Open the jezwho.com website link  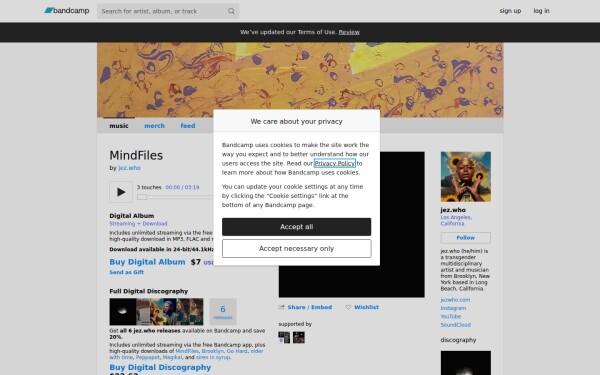point(455,300)
